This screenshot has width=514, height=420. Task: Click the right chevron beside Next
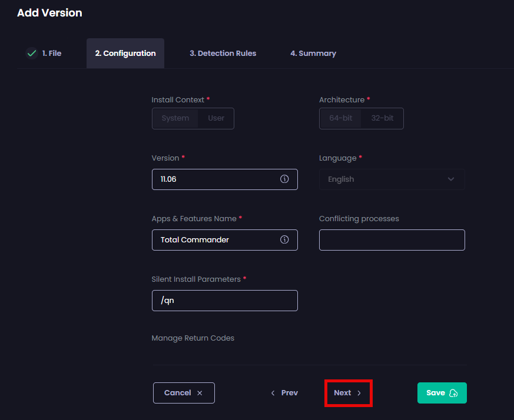(x=359, y=393)
